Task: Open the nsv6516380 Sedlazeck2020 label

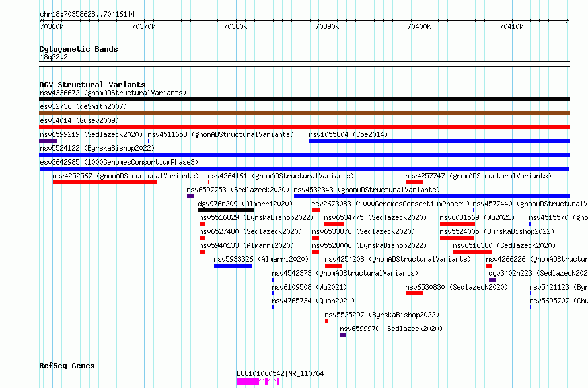Action: tap(504, 245)
